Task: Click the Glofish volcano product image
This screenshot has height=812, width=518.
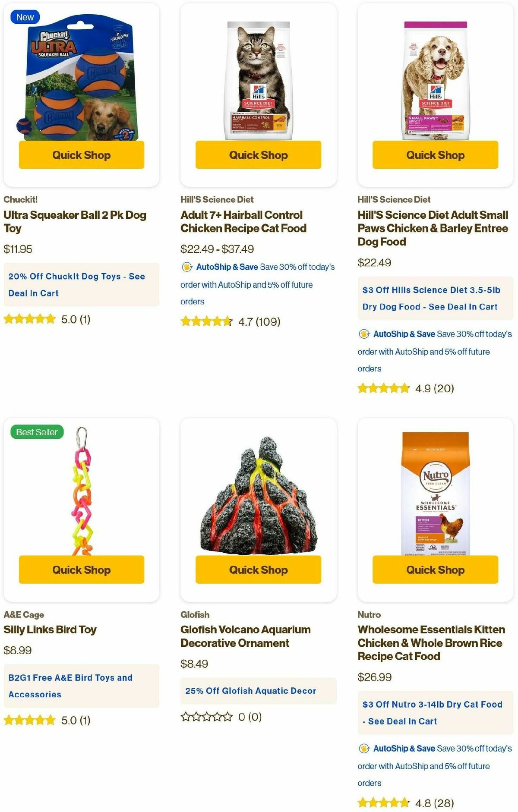Action: pyautogui.click(x=258, y=496)
